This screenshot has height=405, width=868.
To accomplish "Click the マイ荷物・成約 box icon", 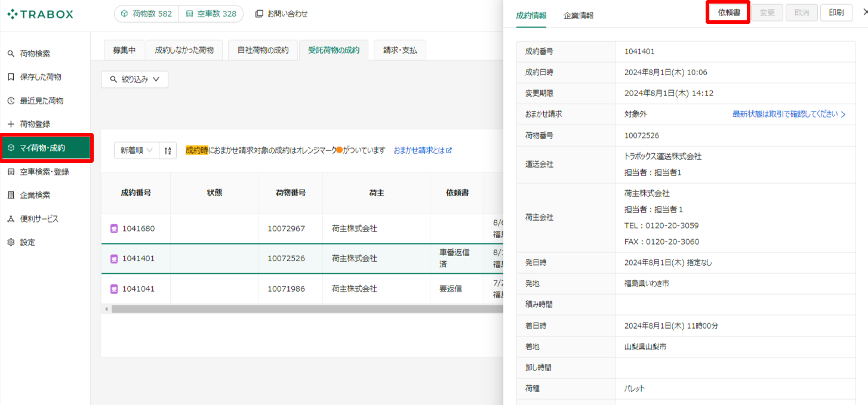I will [x=11, y=148].
